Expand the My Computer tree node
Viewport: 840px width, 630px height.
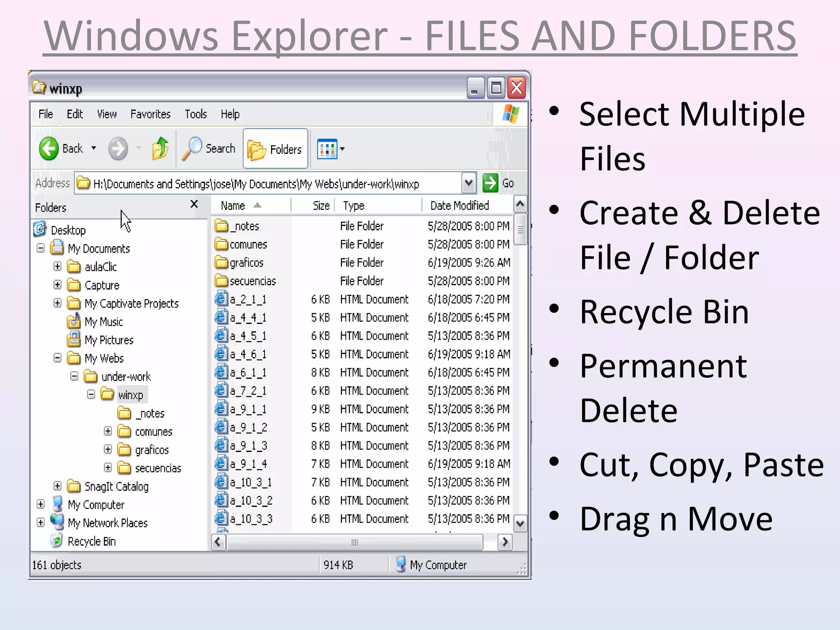[41, 504]
